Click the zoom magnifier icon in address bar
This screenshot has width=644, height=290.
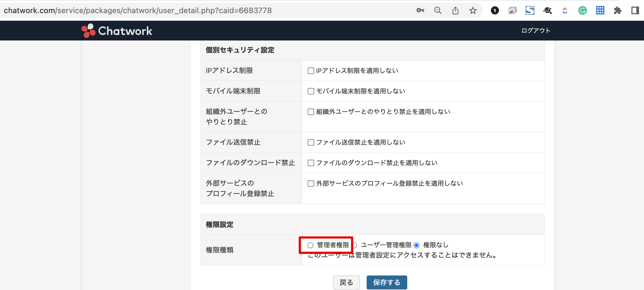tap(438, 11)
